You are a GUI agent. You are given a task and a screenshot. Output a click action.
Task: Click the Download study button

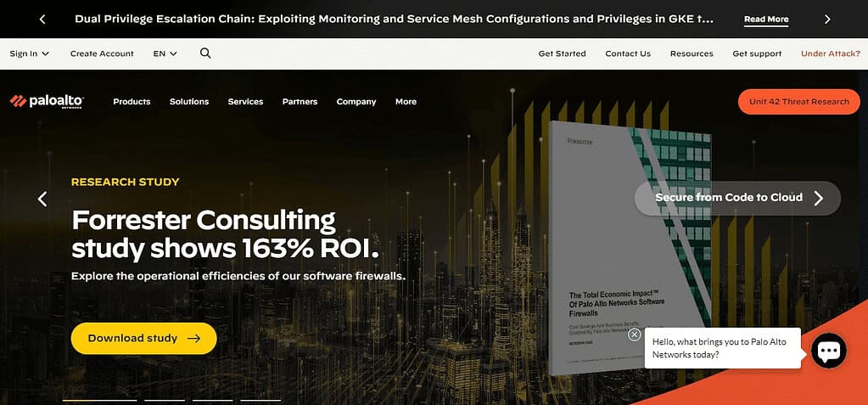pyautogui.click(x=144, y=338)
